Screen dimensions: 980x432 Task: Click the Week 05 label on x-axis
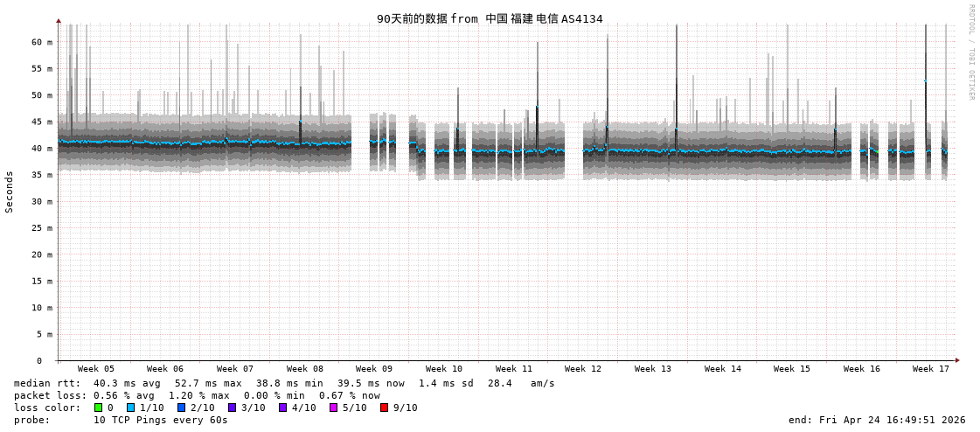(95, 369)
